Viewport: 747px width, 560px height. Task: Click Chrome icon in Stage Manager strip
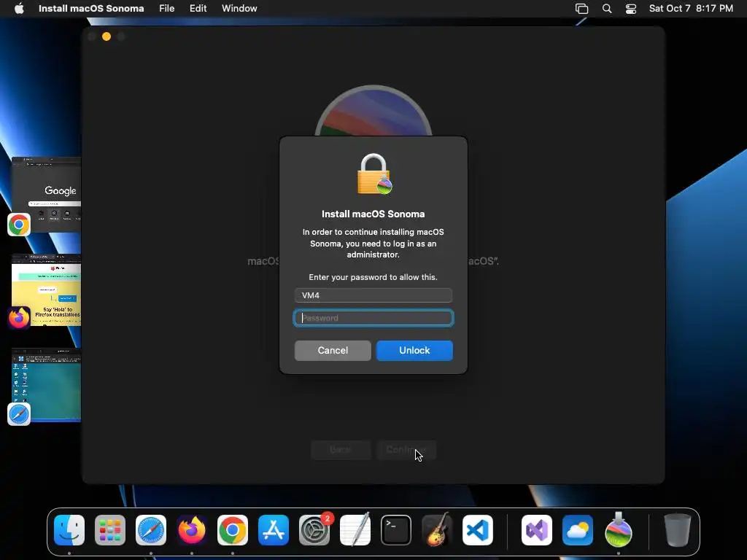point(19,225)
